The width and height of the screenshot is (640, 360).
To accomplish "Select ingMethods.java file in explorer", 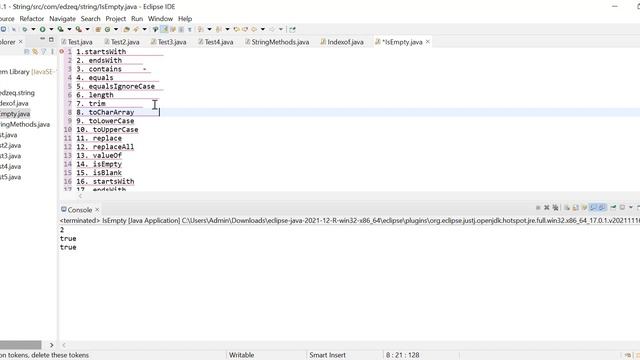I will (25, 124).
